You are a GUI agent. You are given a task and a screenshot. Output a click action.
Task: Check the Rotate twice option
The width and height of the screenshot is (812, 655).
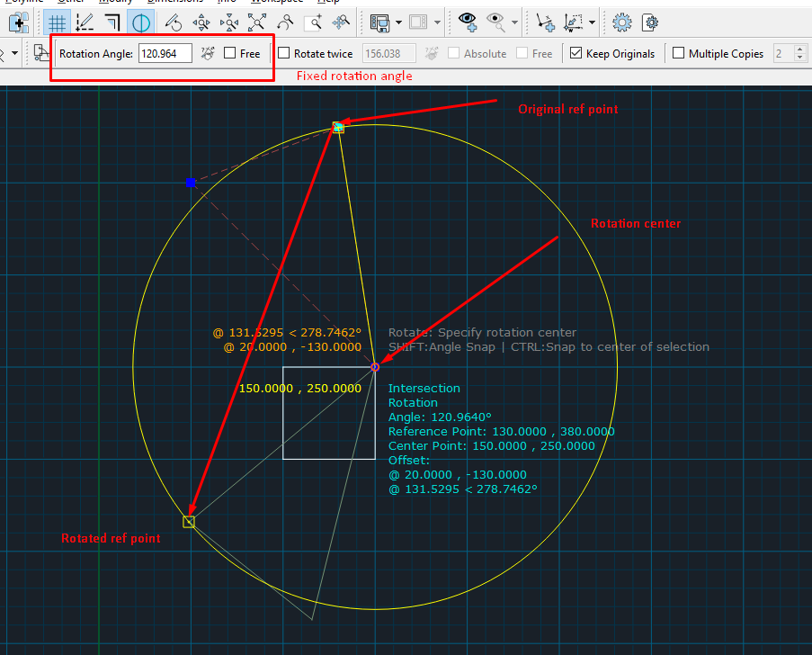[284, 54]
